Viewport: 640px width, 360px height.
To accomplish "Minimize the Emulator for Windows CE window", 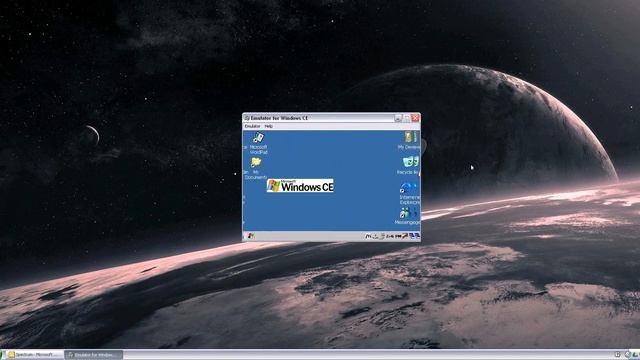I will click(x=398, y=118).
